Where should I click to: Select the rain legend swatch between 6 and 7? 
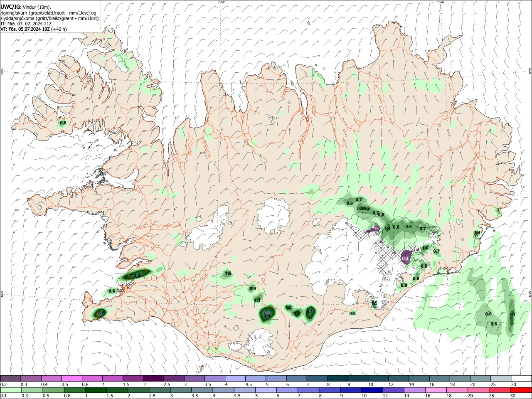pos(287,390)
